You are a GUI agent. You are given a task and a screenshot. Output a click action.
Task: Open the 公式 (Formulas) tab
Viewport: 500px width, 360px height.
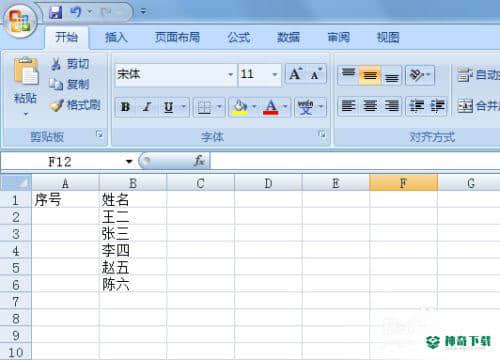pyautogui.click(x=239, y=37)
